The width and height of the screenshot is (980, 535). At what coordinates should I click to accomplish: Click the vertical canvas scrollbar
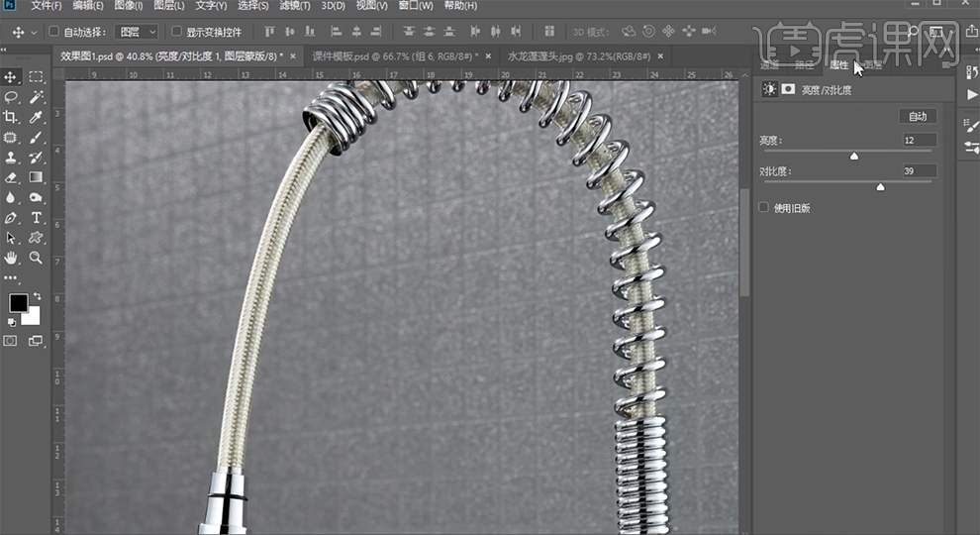pyautogui.click(x=744, y=241)
